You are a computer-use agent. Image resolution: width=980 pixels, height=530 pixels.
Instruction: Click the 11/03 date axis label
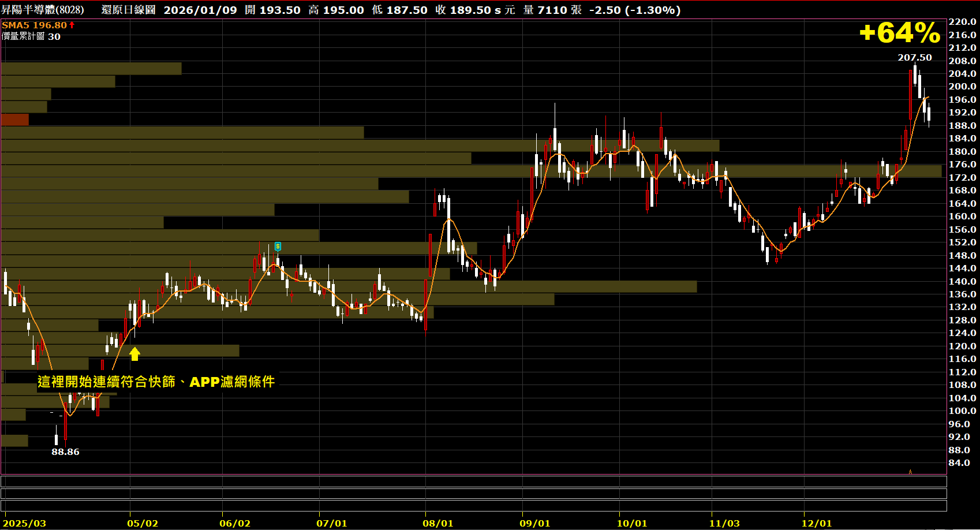[x=724, y=523]
